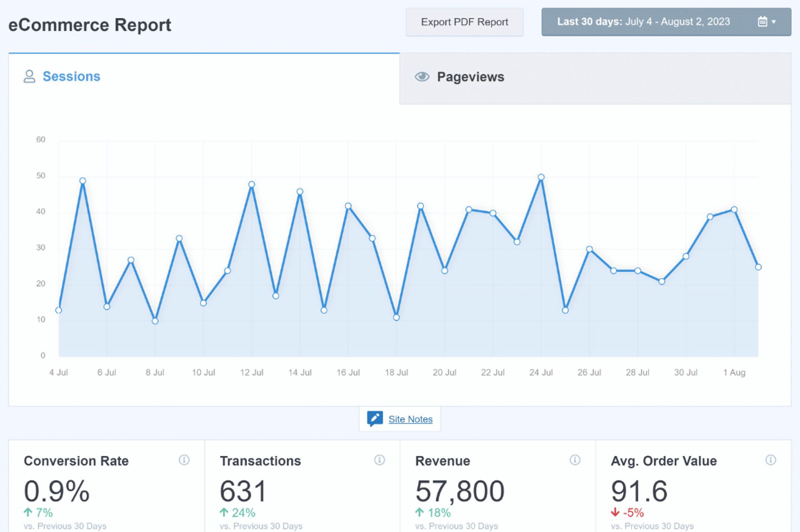Toggle the green increase indicator under Transactions

pos(237,513)
